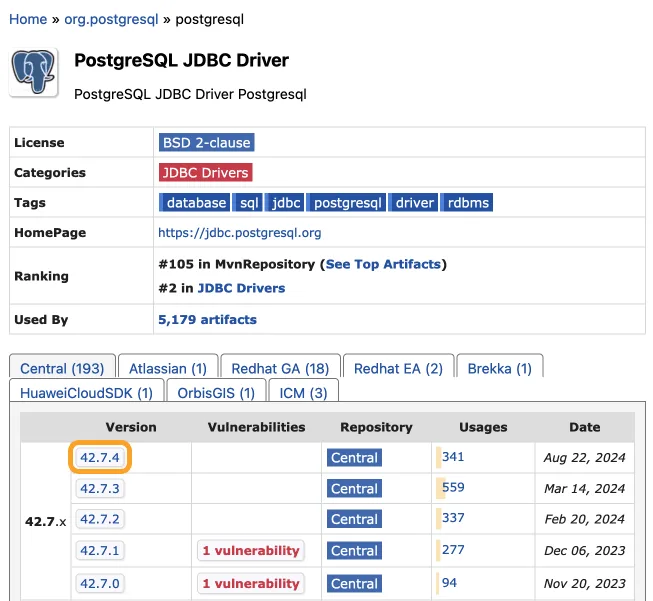653x601 pixels.
Task: Click the BSD 2-clause license badge
Action: point(207,142)
